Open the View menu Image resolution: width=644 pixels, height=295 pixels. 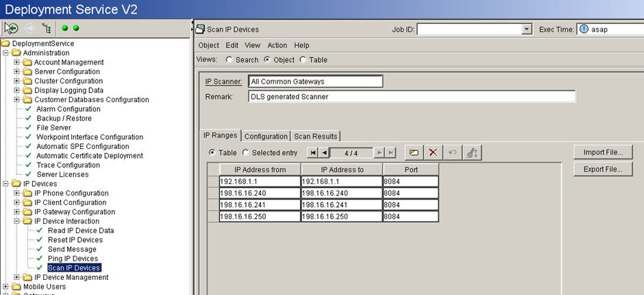click(253, 45)
